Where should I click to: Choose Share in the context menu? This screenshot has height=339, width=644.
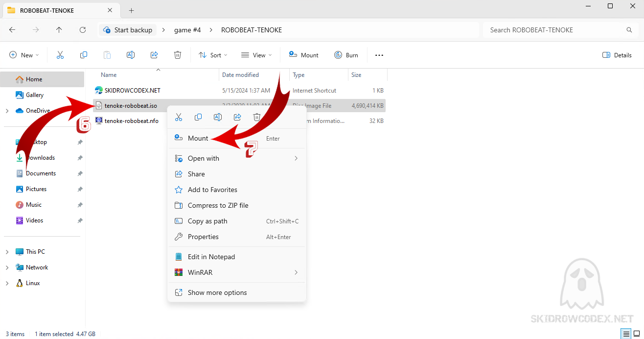[x=237, y=174]
